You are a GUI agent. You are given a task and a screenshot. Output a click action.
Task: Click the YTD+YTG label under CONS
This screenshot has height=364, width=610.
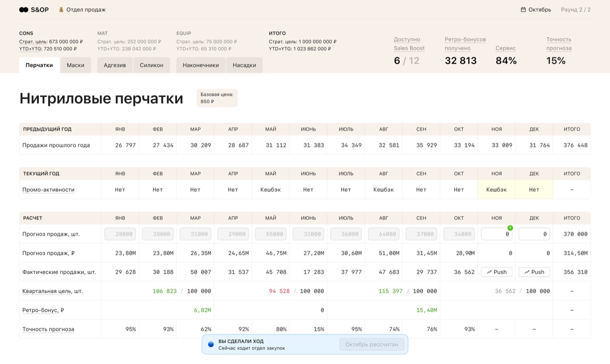click(30, 49)
